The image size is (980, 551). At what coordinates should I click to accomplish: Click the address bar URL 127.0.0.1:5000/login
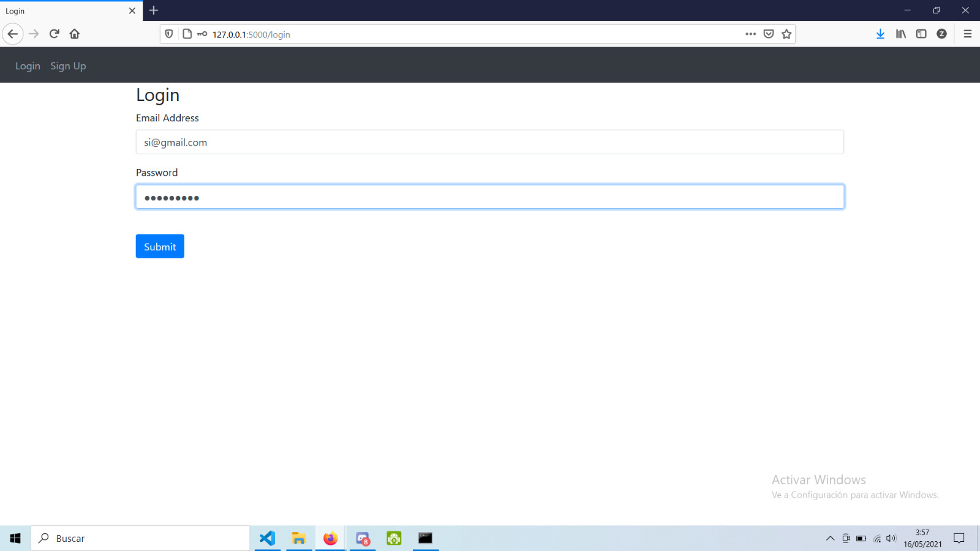point(251,35)
